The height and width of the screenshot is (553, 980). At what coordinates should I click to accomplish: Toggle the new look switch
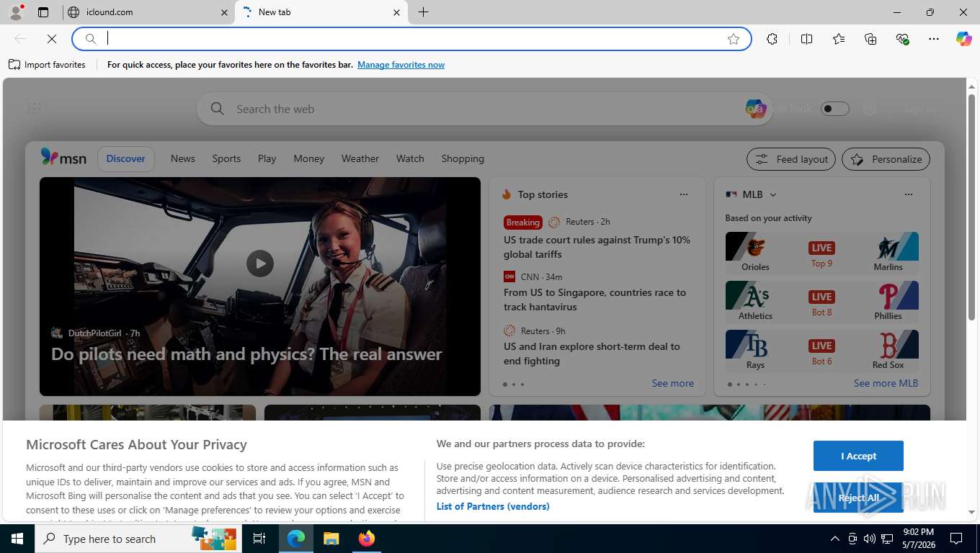835,109
